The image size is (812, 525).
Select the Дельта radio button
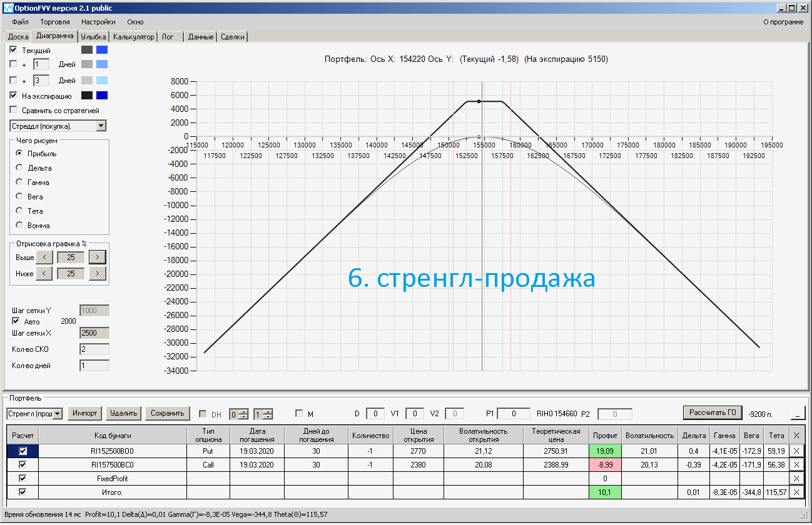[x=19, y=167]
